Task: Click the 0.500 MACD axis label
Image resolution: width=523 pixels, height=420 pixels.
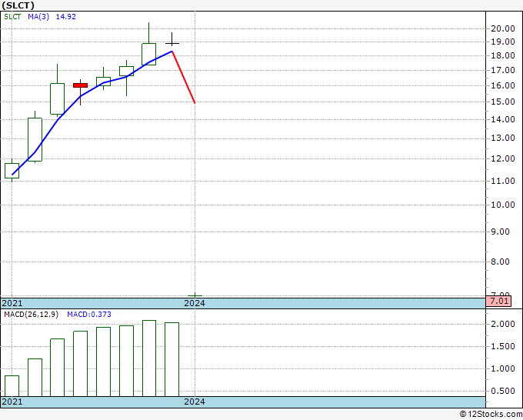Action: 503,391
